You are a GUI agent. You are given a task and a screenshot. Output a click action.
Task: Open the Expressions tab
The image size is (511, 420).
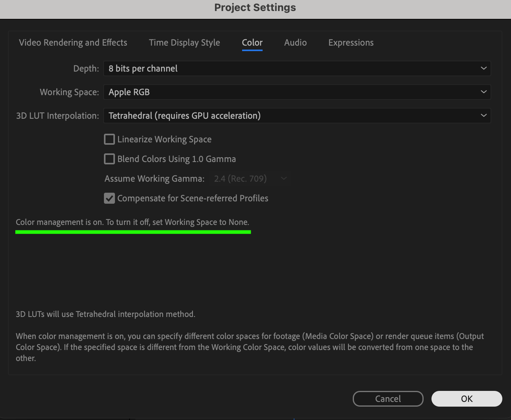351,42
